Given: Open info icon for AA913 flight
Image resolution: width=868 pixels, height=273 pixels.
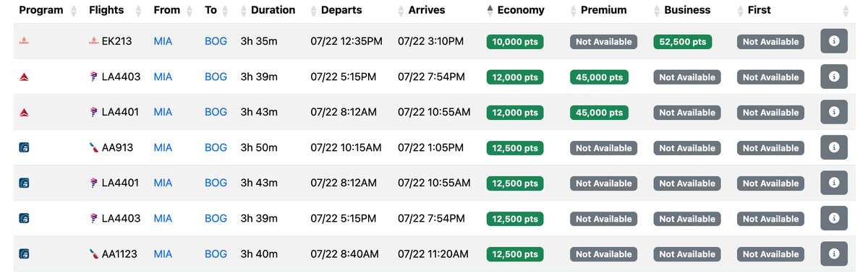Looking at the screenshot, I should pyautogui.click(x=833, y=147).
